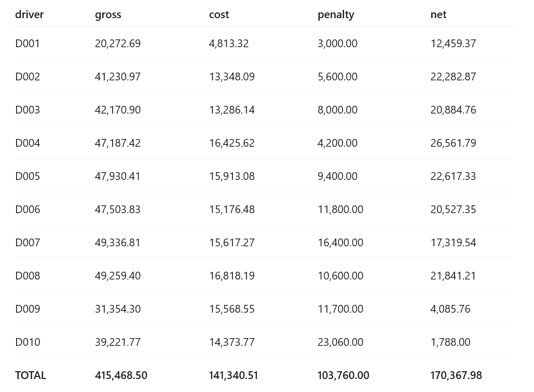This screenshot has width=534, height=392.
Task: Click the penalty column header
Action: point(336,15)
